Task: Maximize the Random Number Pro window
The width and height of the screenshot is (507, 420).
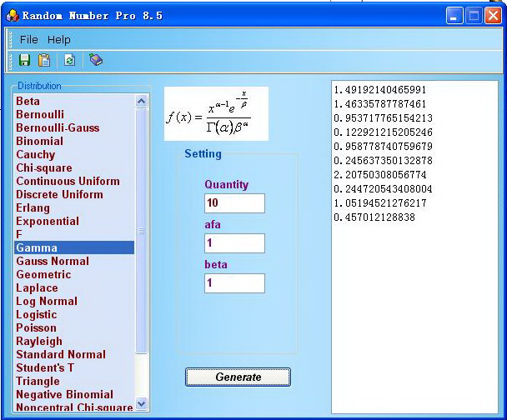Action: [x=474, y=15]
